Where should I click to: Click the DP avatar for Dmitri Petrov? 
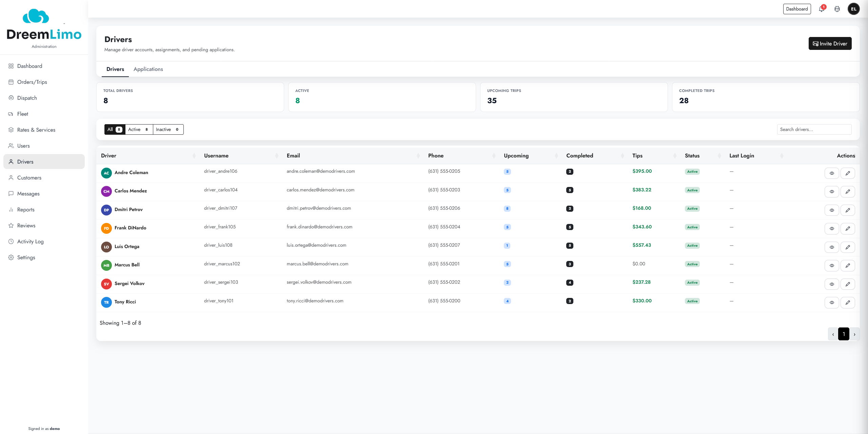[x=106, y=210]
